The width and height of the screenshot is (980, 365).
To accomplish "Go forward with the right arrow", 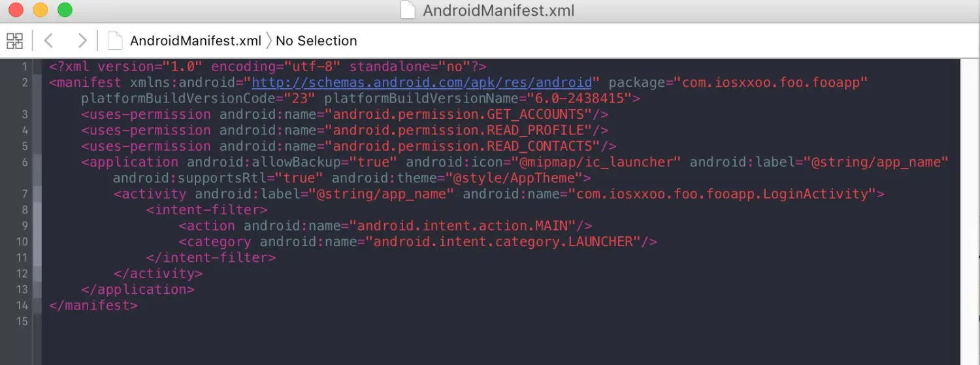I will (x=82, y=40).
